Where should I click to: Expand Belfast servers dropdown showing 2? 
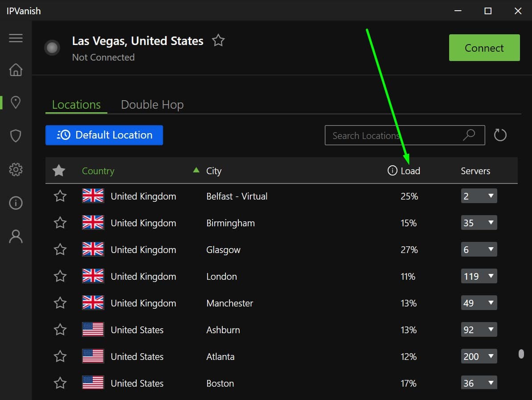tap(479, 196)
